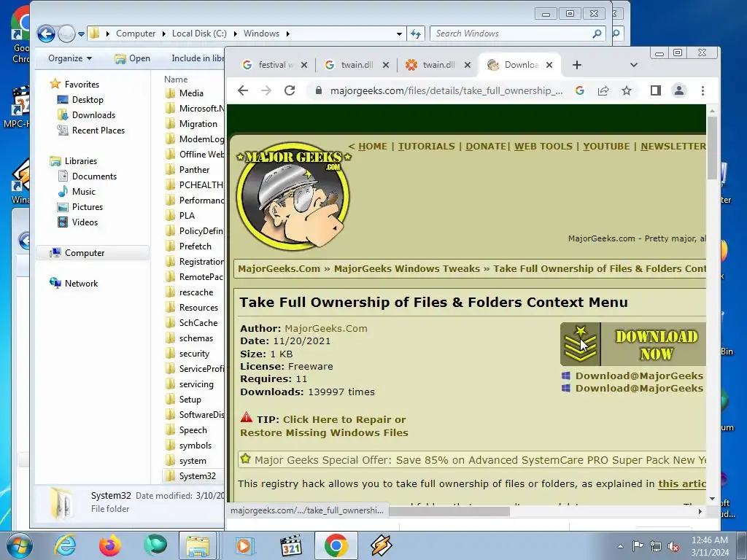Click the MajorGeeks.Com breadcrumb link
The height and width of the screenshot is (560, 747).
tap(279, 268)
